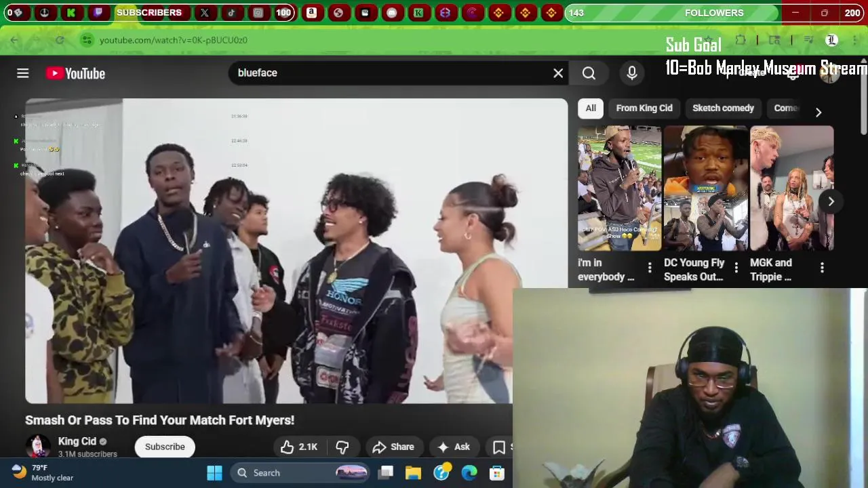Open File Explorer from the taskbar
The image size is (868, 488).
point(413,472)
